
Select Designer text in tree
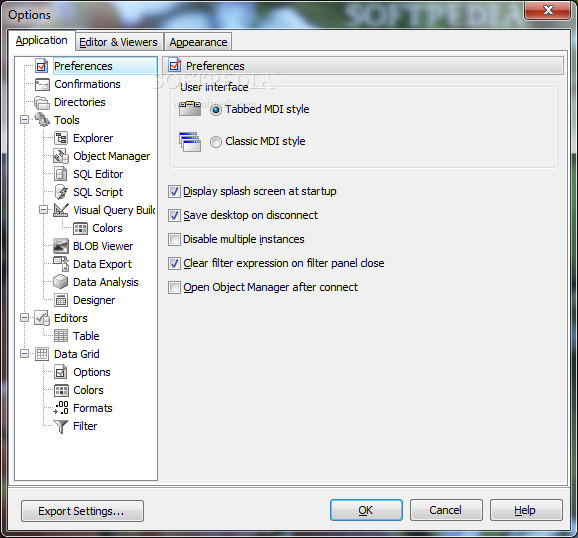click(x=94, y=301)
